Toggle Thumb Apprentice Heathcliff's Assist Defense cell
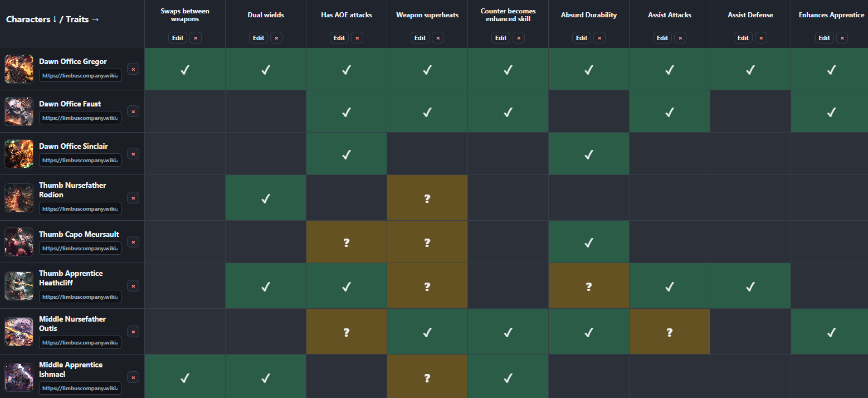868x398 pixels. [x=750, y=286]
